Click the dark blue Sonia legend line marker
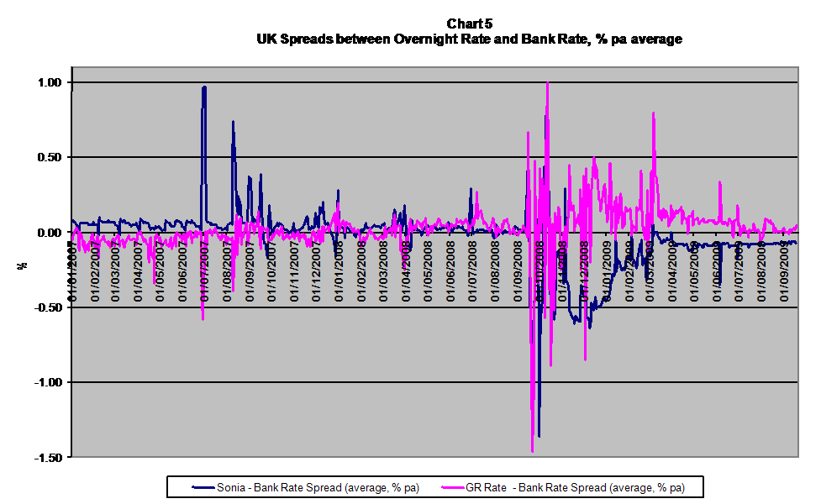 [203, 487]
